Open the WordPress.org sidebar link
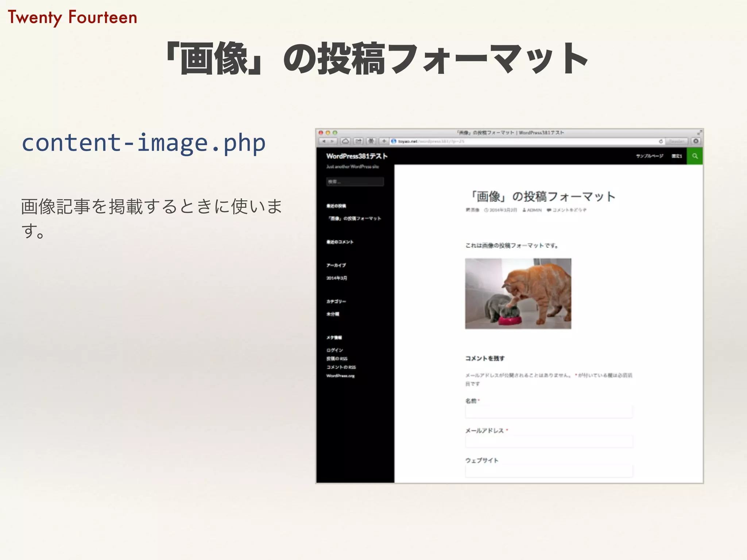Viewport: 747px width, 560px height. 340,376
